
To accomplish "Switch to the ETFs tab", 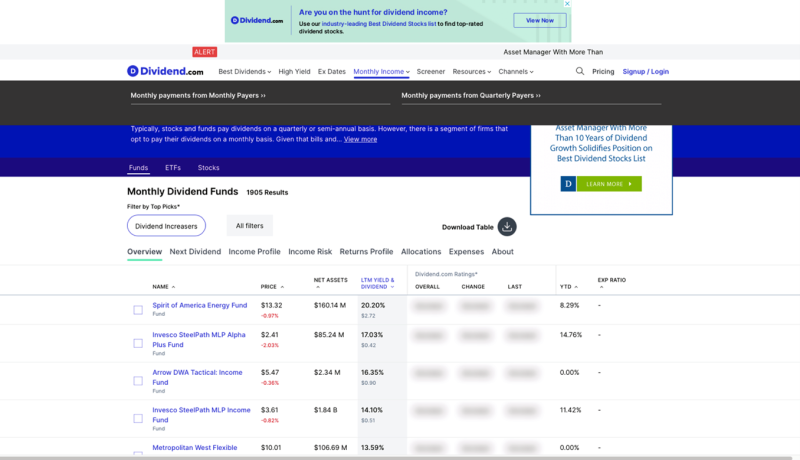I will pyautogui.click(x=173, y=167).
